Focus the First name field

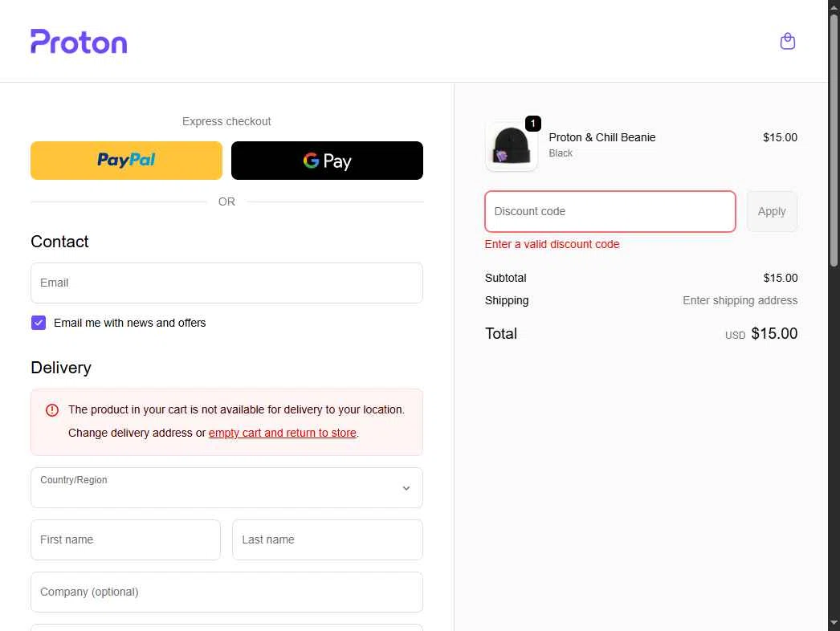tap(125, 539)
